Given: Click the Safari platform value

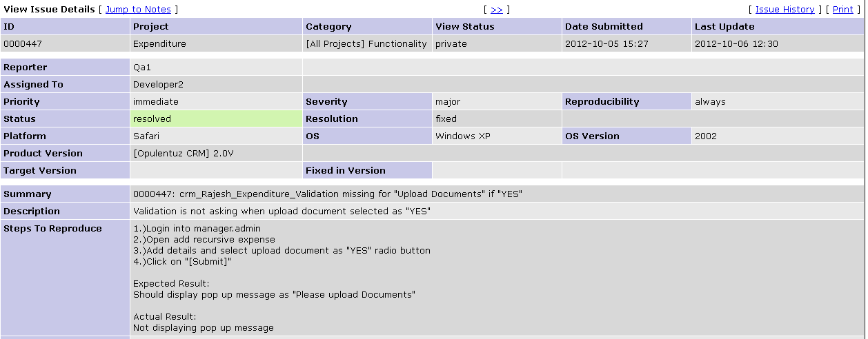Looking at the screenshot, I should [x=146, y=136].
